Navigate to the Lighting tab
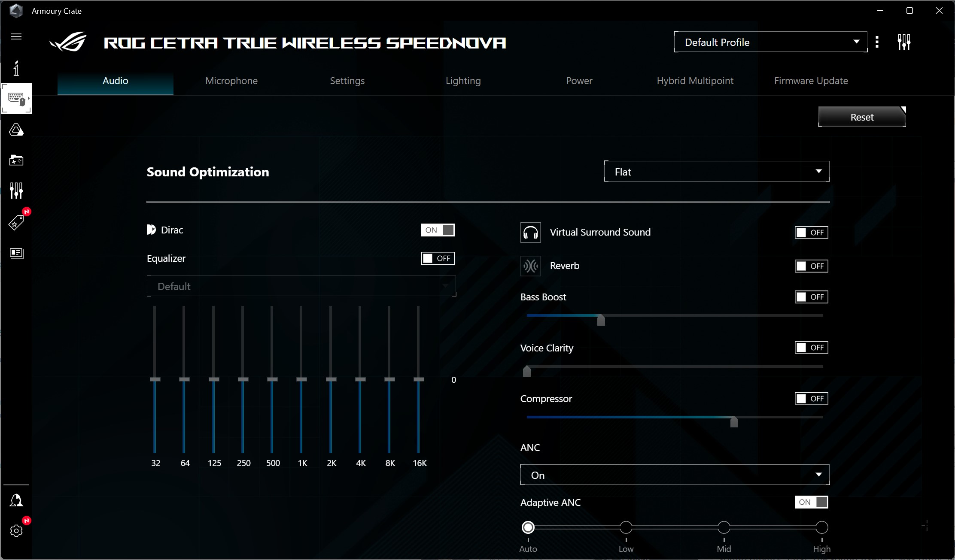 click(463, 80)
